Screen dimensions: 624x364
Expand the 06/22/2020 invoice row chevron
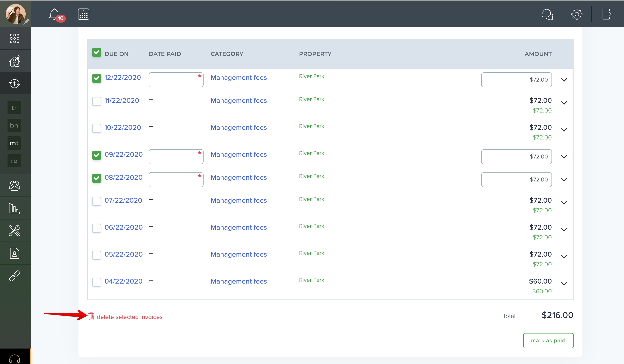564,230
